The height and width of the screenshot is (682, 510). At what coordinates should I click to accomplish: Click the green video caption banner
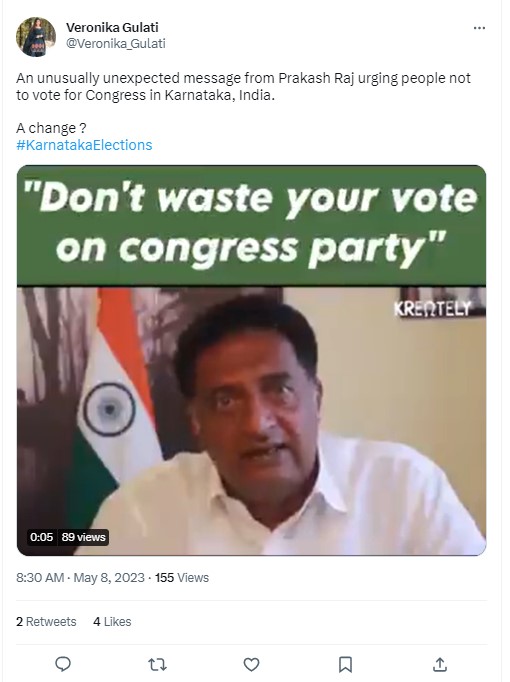pyautogui.click(x=251, y=225)
